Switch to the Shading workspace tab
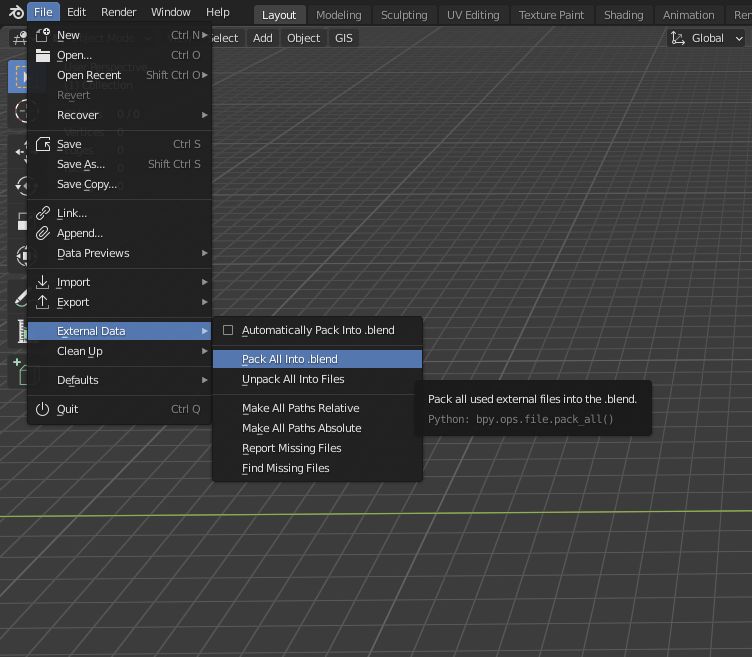Image resolution: width=752 pixels, height=657 pixels. coord(623,15)
